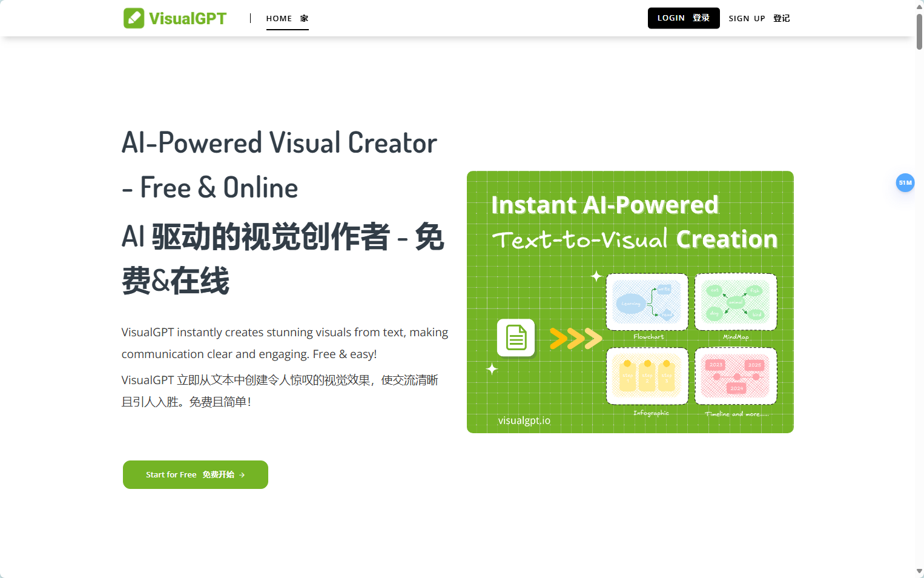The width and height of the screenshot is (924, 578).
Task: Click the VisualGPT wordmark text
Action: tap(188, 18)
